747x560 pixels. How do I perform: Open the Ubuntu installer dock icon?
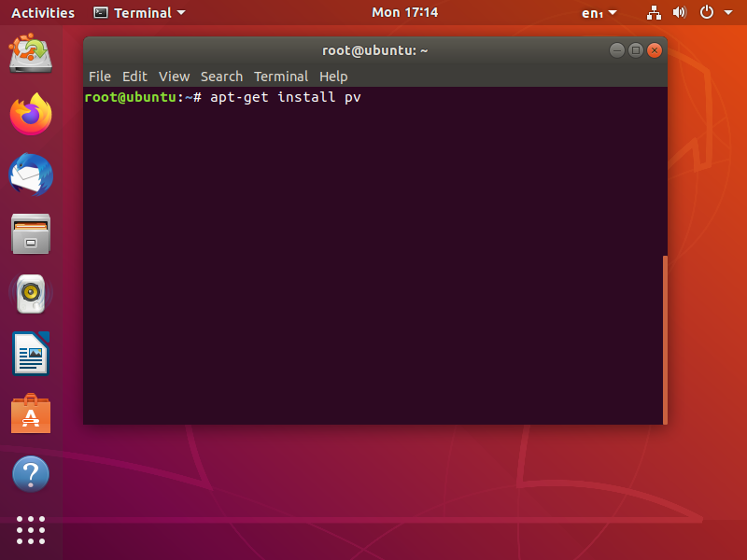(x=31, y=53)
